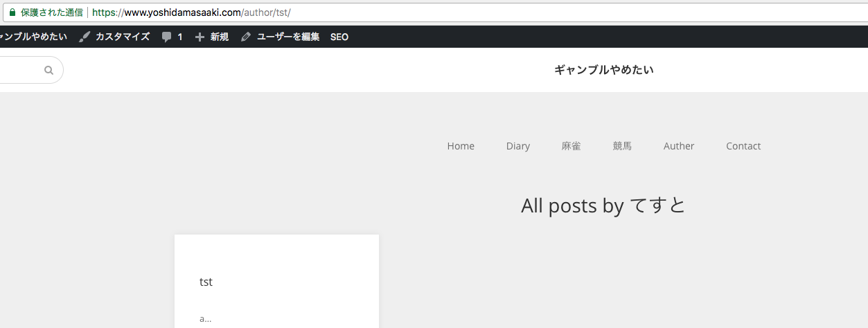Viewport: 868px width, 328px height.
Task: Open the site title ギャンブルやめたい link
Action: 604,69
